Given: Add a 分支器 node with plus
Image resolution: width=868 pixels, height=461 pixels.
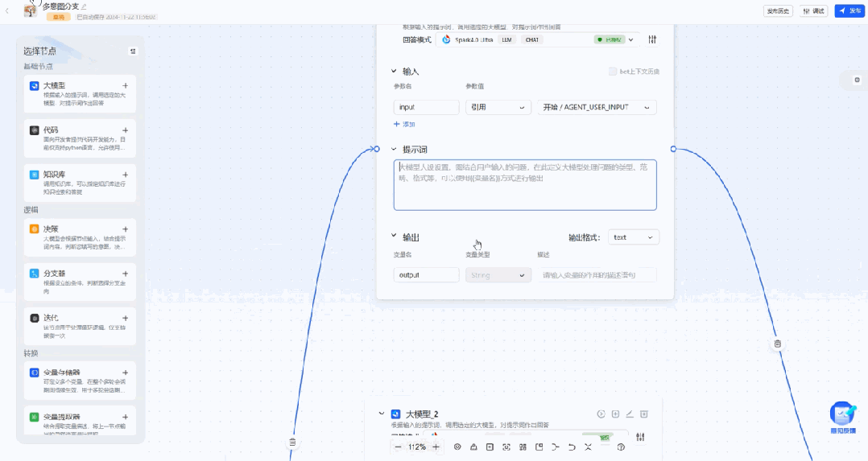Looking at the screenshot, I should coord(125,274).
